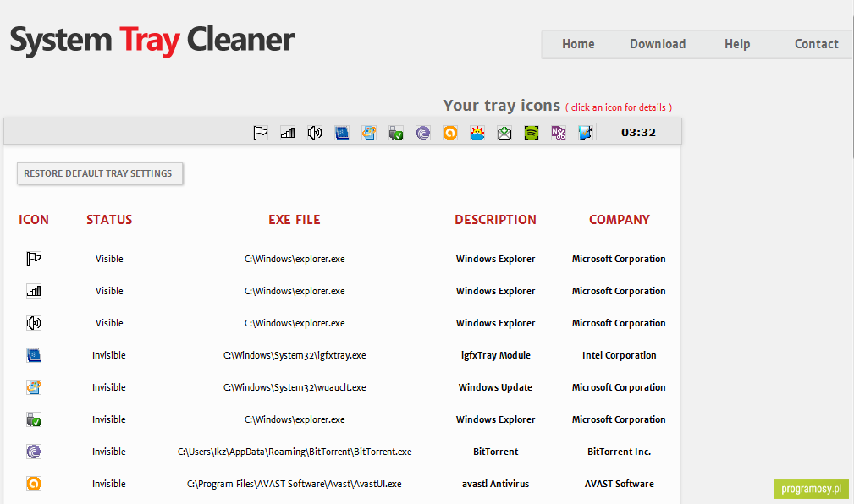This screenshot has height=504, width=854.
Task: Click the Invisible status for the avast row
Action: click(109, 484)
